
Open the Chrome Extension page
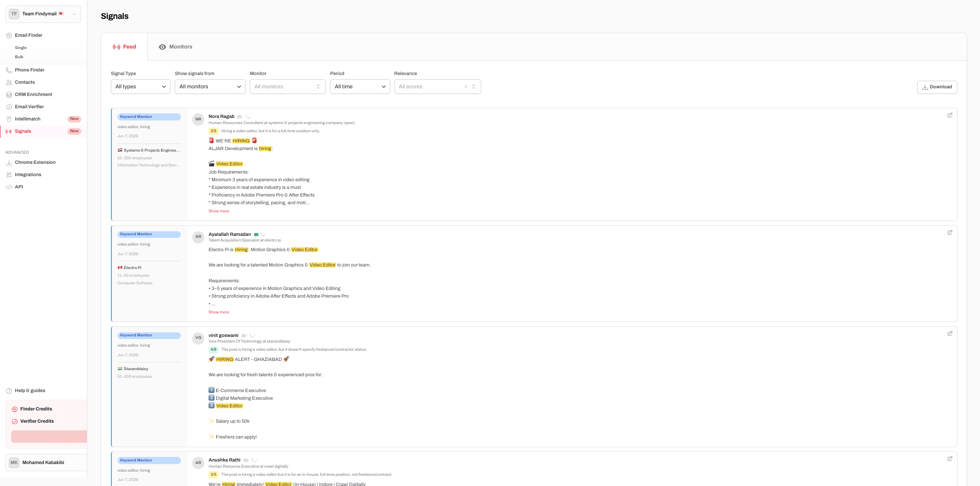click(35, 162)
